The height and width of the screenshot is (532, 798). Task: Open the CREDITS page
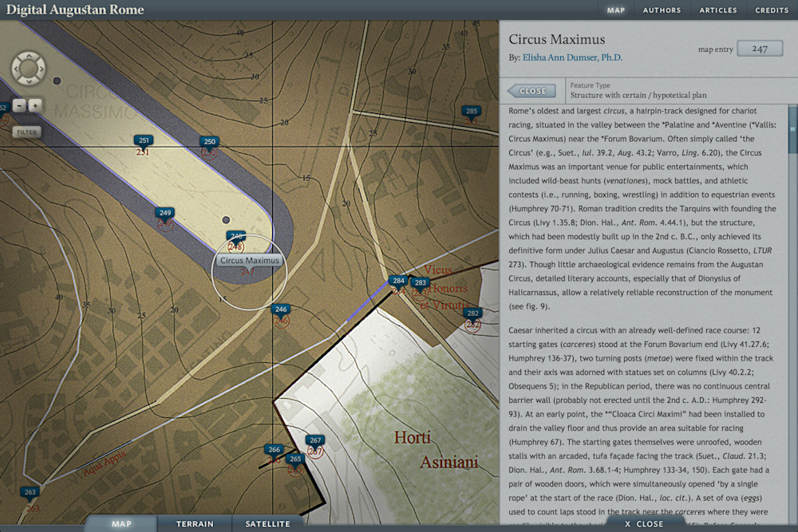pos(772,10)
